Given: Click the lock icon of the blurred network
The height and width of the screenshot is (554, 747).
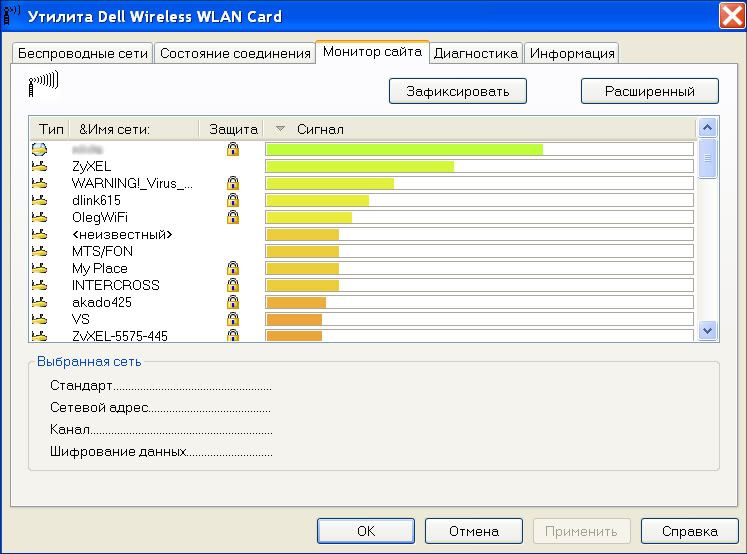Looking at the screenshot, I should [232, 149].
